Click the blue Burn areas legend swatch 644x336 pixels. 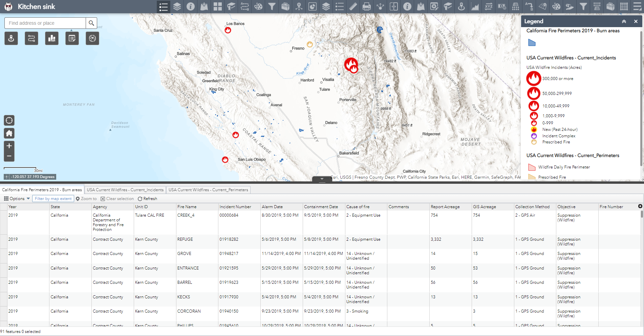pos(532,42)
